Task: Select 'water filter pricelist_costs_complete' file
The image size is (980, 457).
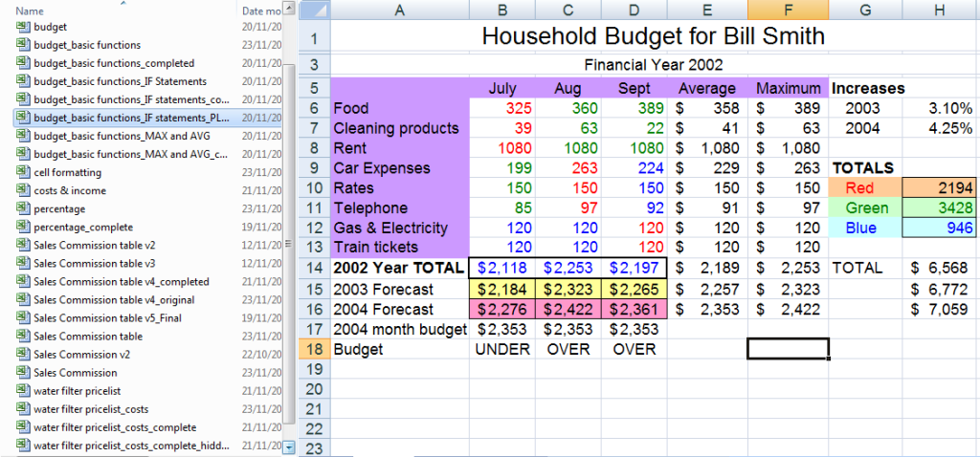Action: coord(115,427)
